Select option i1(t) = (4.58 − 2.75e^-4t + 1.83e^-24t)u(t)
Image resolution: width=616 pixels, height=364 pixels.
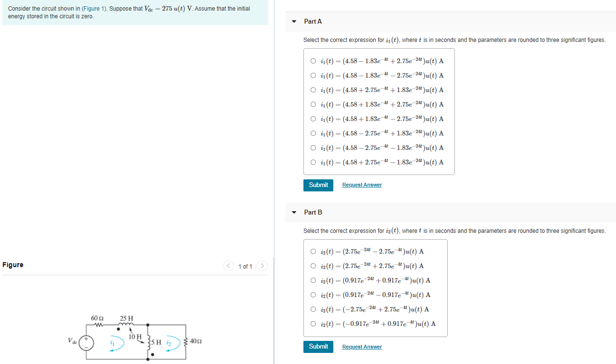(x=314, y=134)
